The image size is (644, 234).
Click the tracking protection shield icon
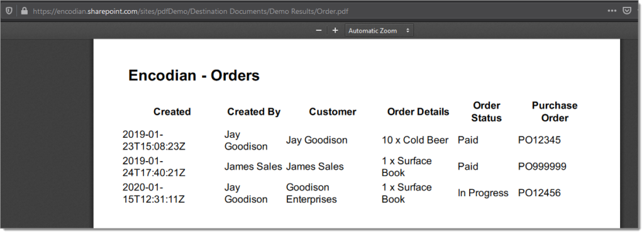[9, 11]
